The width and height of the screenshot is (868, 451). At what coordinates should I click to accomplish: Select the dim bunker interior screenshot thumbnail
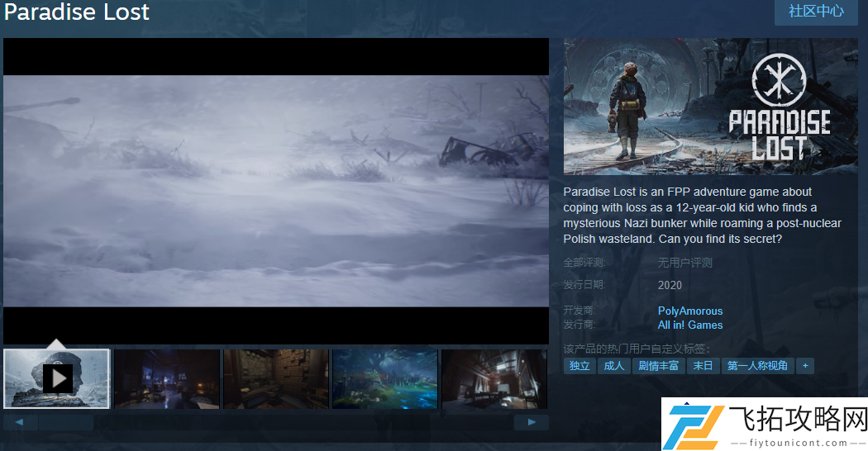494,379
